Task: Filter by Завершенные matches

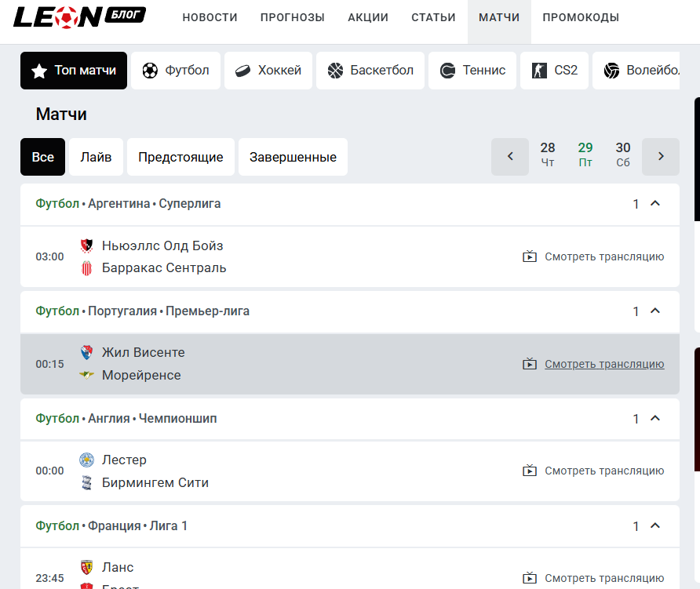Action: [293, 157]
